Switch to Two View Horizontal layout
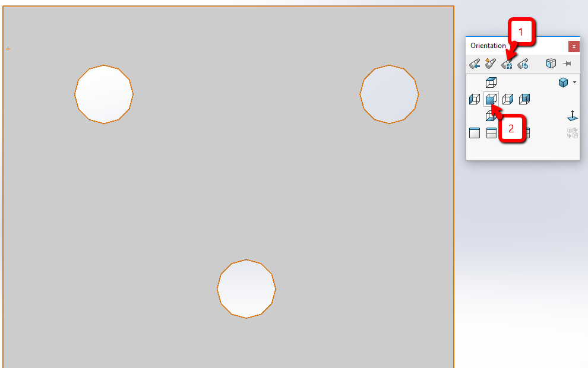The image size is (588, 368). 491,133
